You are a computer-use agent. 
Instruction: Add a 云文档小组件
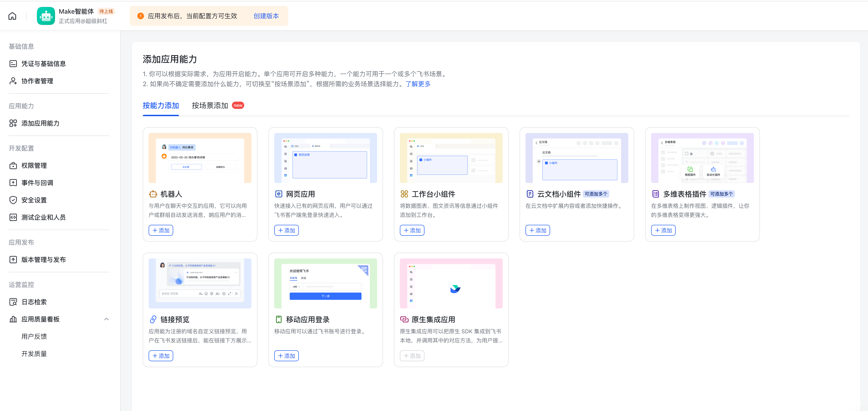(538, 230)
